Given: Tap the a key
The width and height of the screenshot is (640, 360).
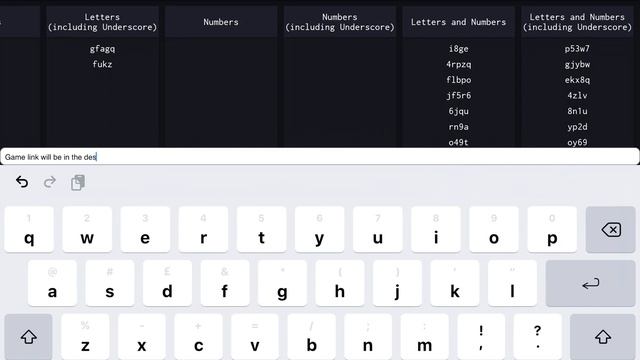Looking at the screenshot, I should [52, 283].
